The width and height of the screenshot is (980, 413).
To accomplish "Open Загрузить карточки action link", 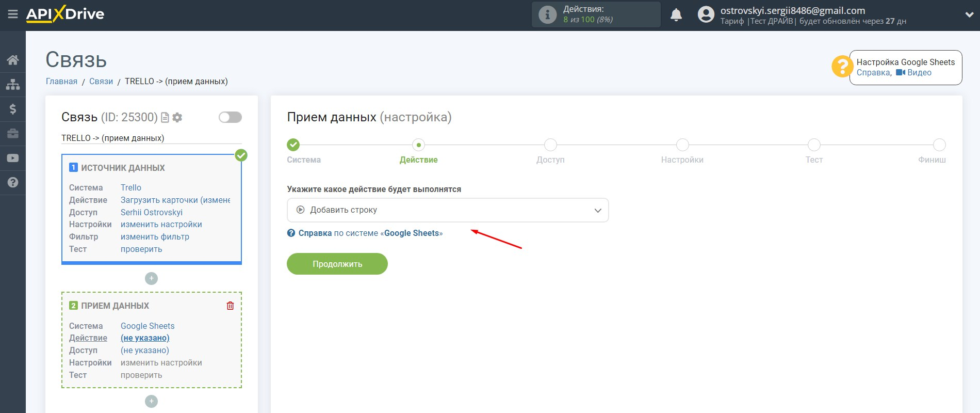I will (175, 200).
